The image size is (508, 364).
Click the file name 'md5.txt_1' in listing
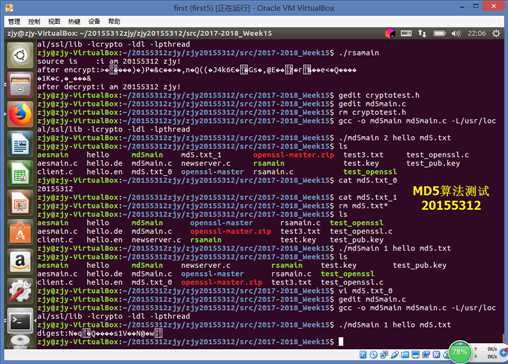point(201,155)
